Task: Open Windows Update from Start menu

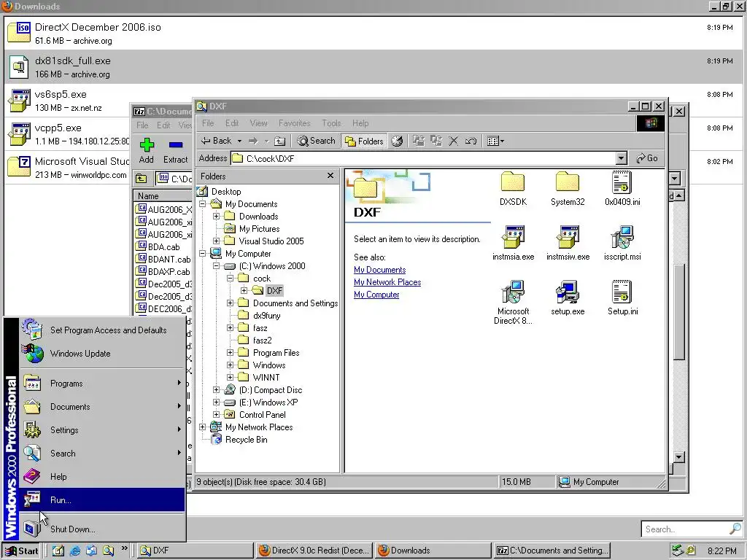Action: 102,354
